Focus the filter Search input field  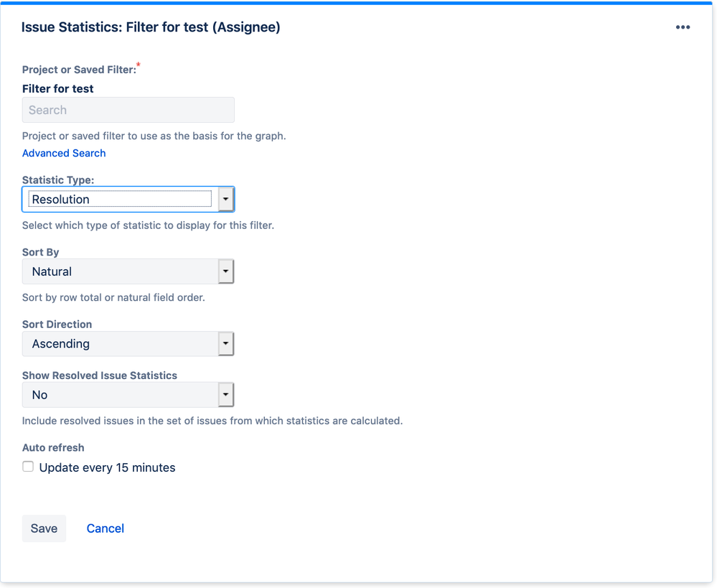128,110
